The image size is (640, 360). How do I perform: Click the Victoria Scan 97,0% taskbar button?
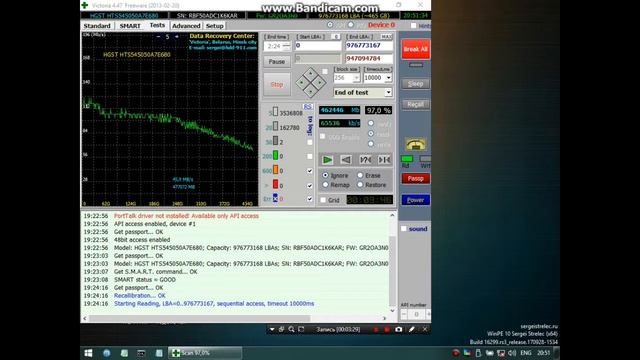205,353
